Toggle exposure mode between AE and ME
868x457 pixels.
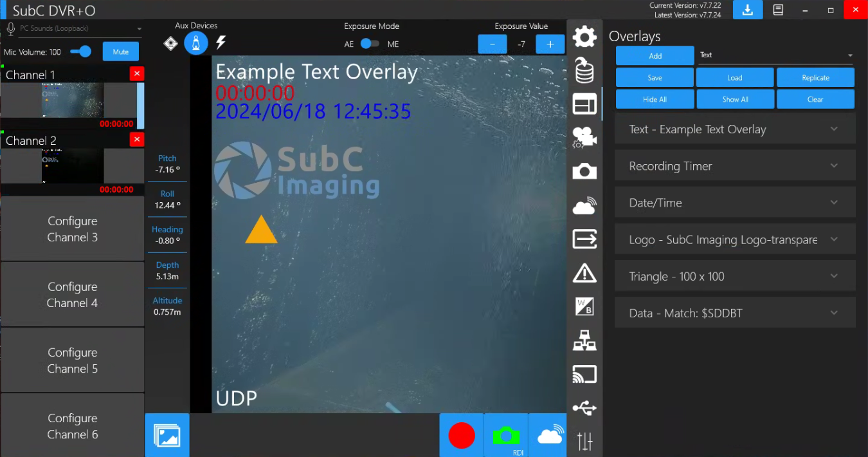370,44
